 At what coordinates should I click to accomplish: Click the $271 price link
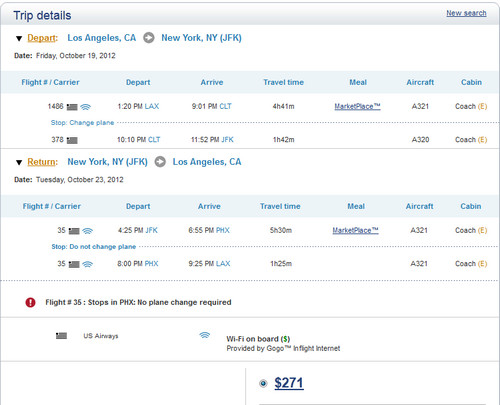point(289,383)
